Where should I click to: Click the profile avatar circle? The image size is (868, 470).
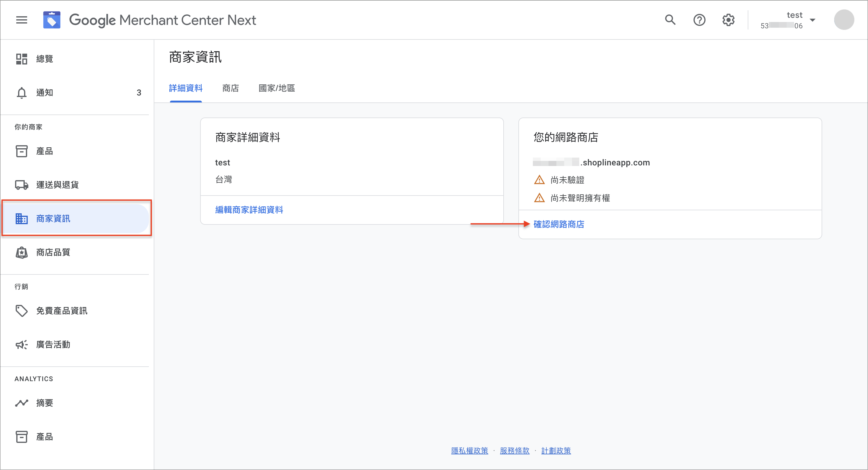click(x=844, y=20)
